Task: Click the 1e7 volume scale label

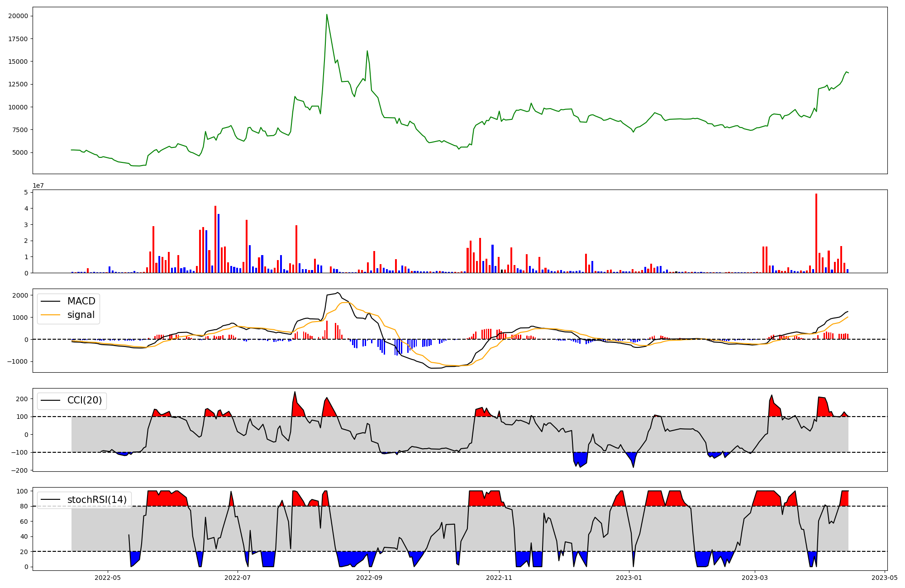Action: click(38, 186)
